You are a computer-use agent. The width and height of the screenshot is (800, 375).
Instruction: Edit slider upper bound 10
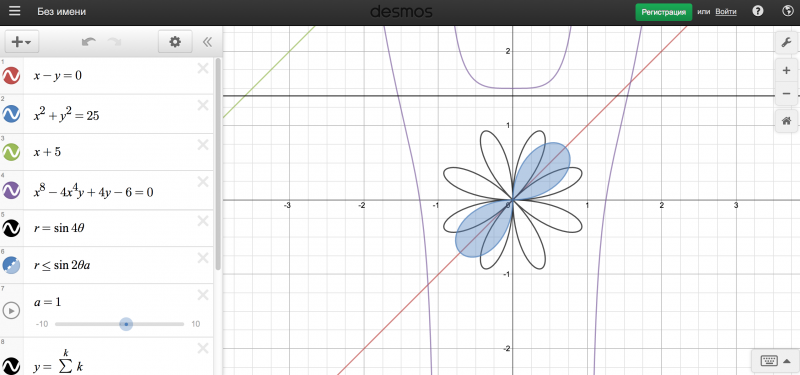point(195,324)
